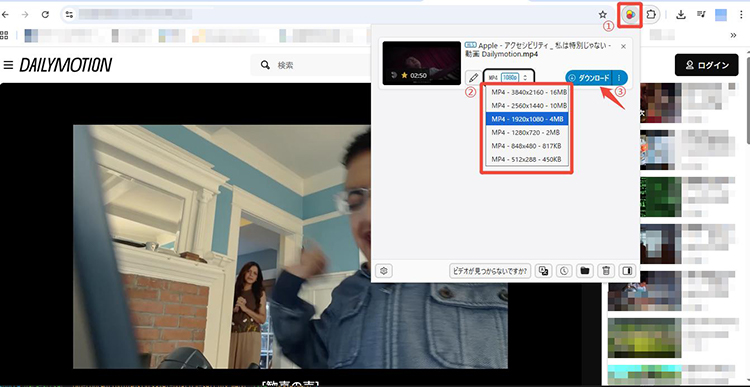Open the download history clock icon
This screenshot has height=387, width=750.
tap(564, 271)
